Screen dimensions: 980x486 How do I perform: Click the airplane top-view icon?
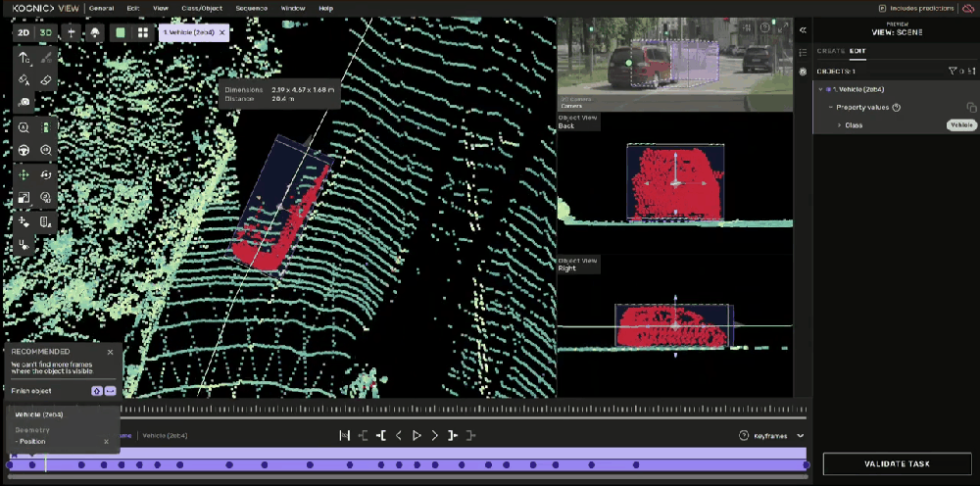pyautogui.click(x=72, y=33)
